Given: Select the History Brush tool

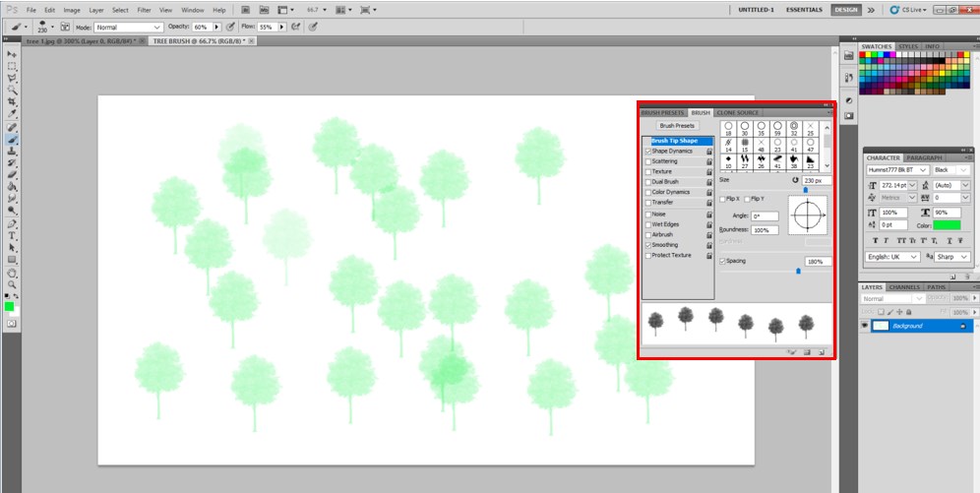Looking at the screenshot, I should pyautogui.click(x=12, y=163).
